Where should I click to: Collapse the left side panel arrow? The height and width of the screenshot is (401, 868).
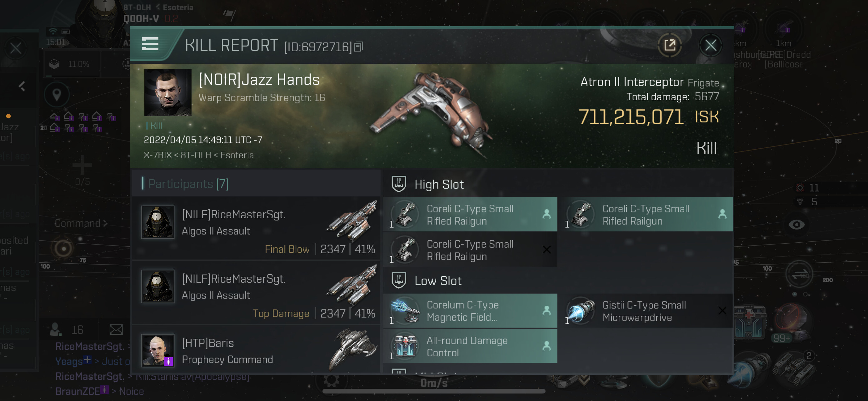(22, 87)
